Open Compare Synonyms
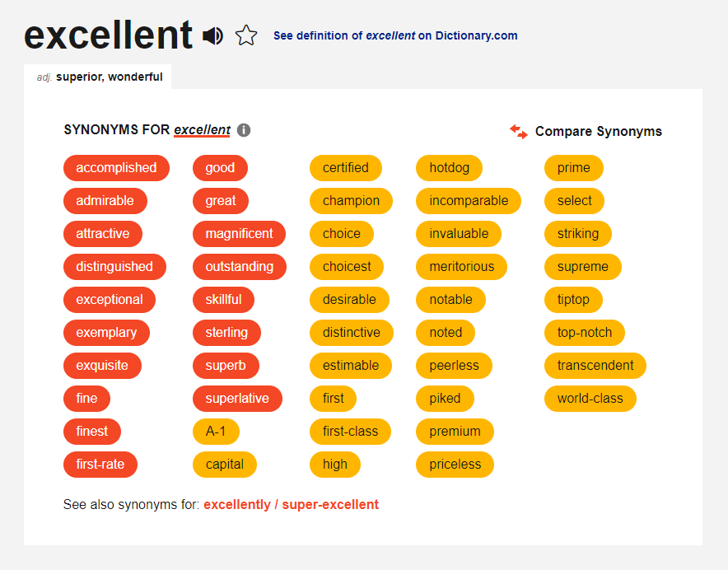Viewport: 728px width, 570px height. [x=598, y=132]
